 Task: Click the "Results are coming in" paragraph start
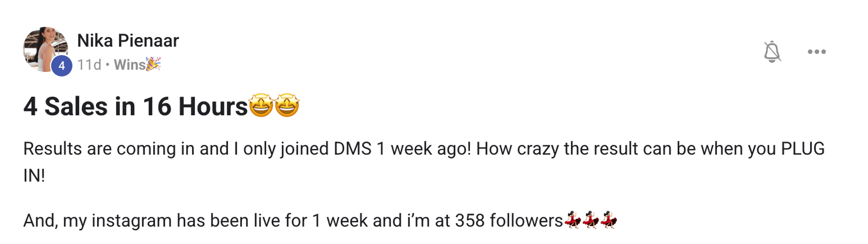(69, 149)
